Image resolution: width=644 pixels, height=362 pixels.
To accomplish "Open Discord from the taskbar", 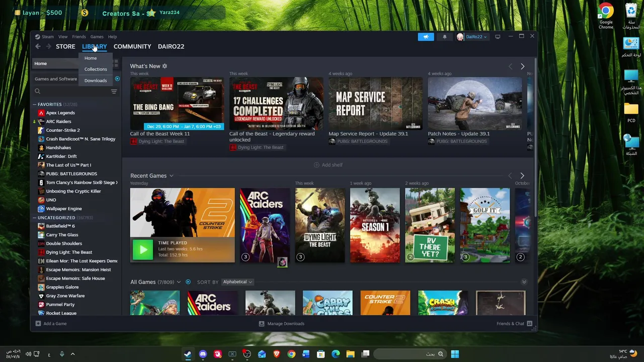I will 203,354.
